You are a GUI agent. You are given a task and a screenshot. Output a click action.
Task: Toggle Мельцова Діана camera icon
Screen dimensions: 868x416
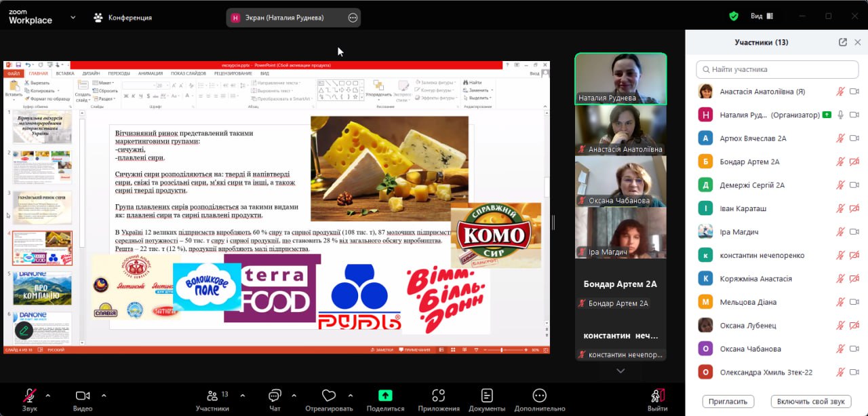click(x=854, y=302)
